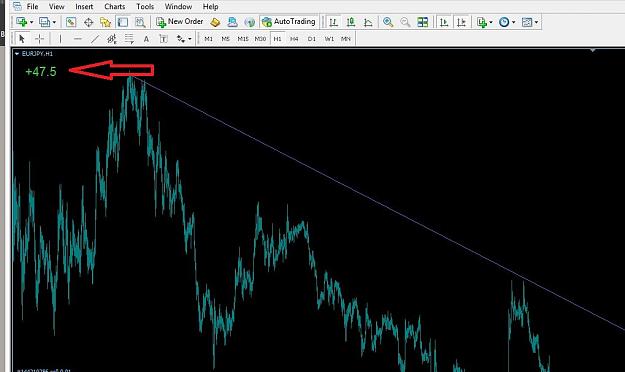625x372 pixels.
Task: Switch timeframe to M1
Action: pos(208,39)
